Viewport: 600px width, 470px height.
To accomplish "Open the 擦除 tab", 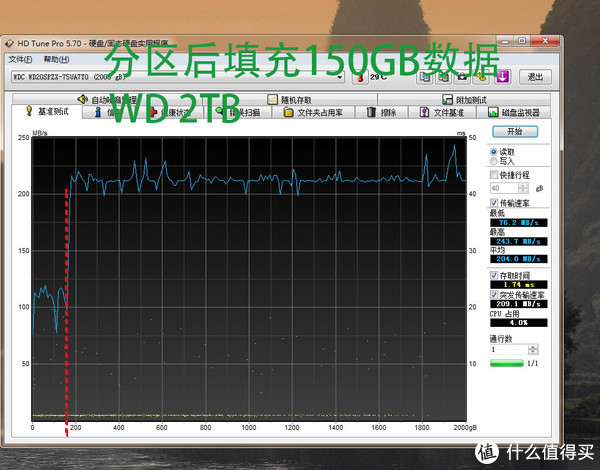I will (382, 112).
